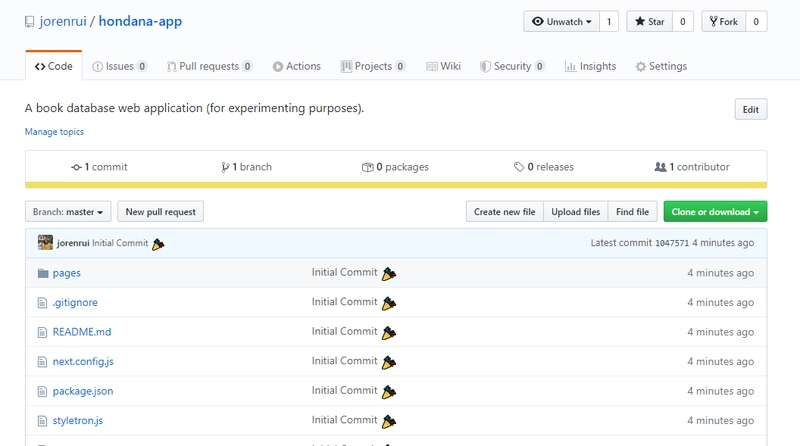Image resolution: width=800 pixels, height=446 pixels.
Task: View the 1 contributor list
Action: point(692,167)
